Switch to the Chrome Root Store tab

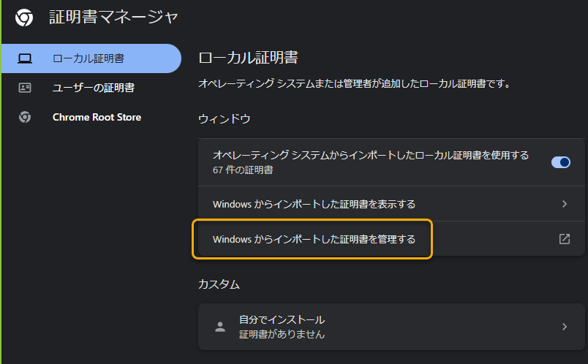tap(97, 117)
